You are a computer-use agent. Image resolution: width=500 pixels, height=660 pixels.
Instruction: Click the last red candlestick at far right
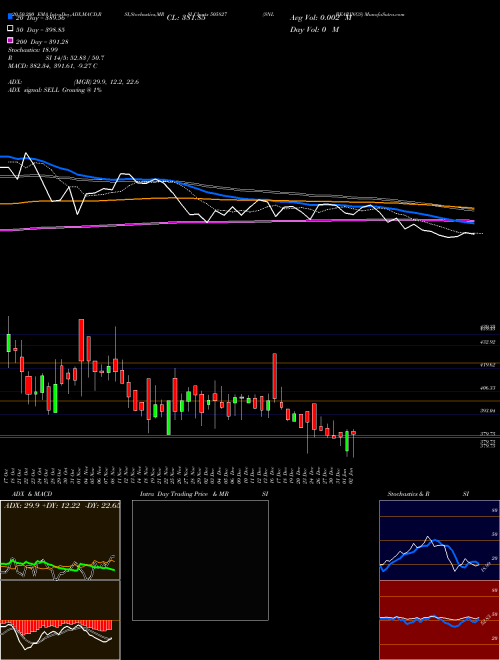(x=354, y=433)
